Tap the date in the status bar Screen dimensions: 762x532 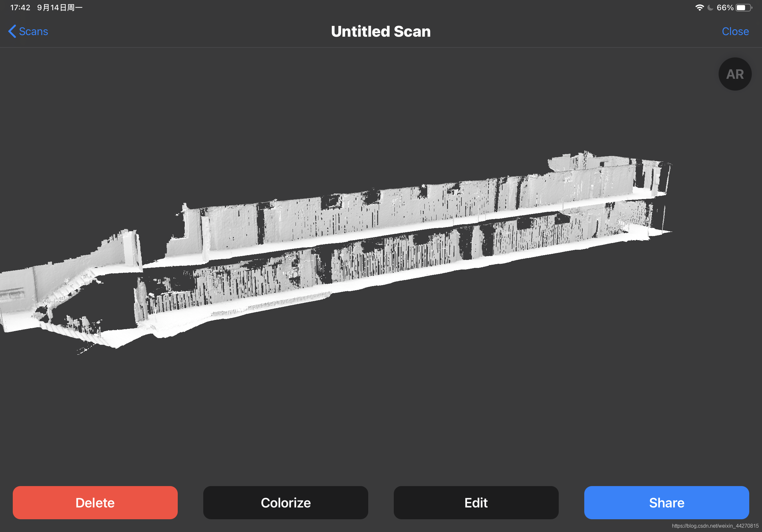60,8
